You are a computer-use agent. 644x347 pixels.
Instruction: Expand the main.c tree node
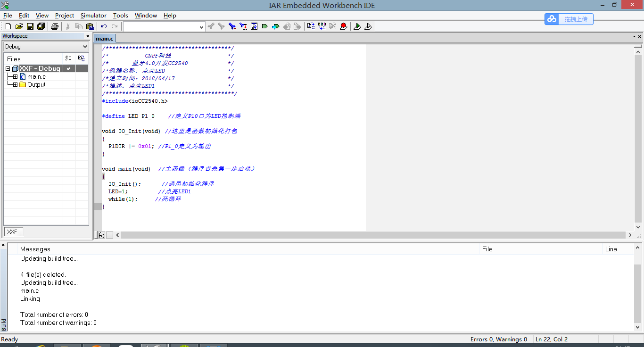pyautogui.click(x=15, y=76)
